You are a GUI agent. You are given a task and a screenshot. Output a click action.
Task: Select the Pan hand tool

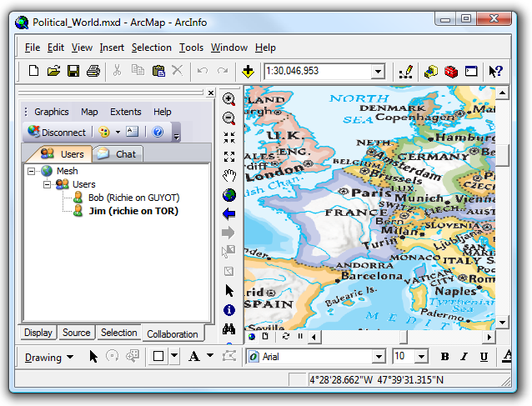coord(229,176)
